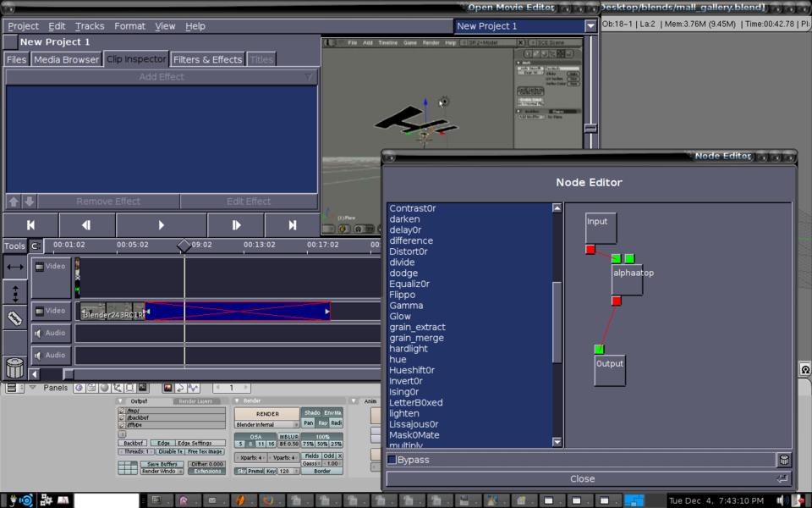Enable the Bypass checkbox
The image size is (812, 508).
392,460
